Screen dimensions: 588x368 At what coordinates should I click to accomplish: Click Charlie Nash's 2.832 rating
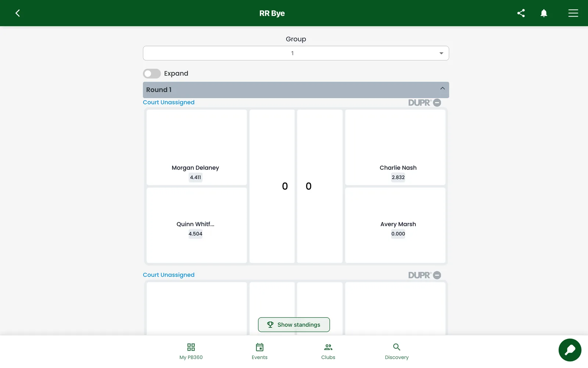pyautogui.click(x=398, y=177)
